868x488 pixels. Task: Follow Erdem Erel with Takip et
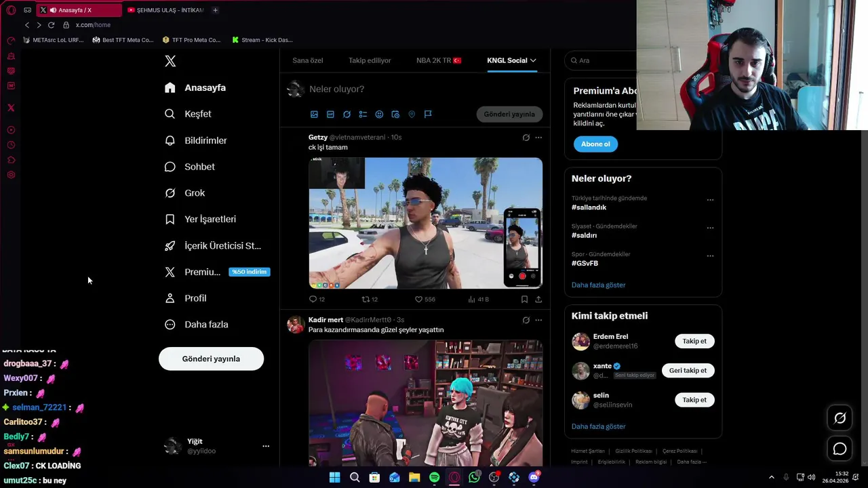(694, 341)
